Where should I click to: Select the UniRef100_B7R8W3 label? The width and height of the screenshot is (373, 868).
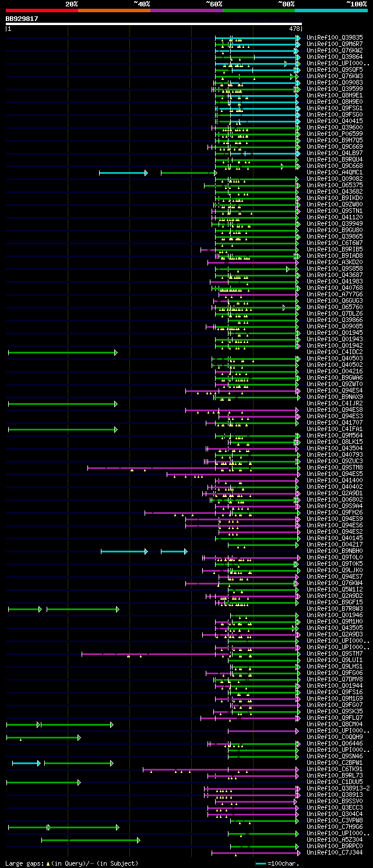(335, 608)
